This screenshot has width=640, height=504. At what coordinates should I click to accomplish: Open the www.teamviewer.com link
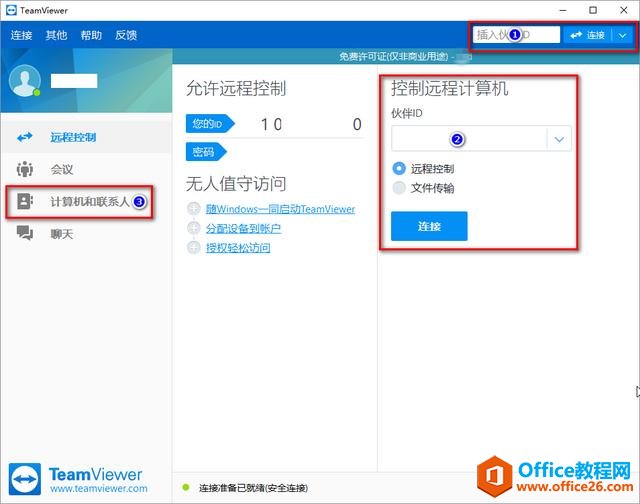click(99, 488)
